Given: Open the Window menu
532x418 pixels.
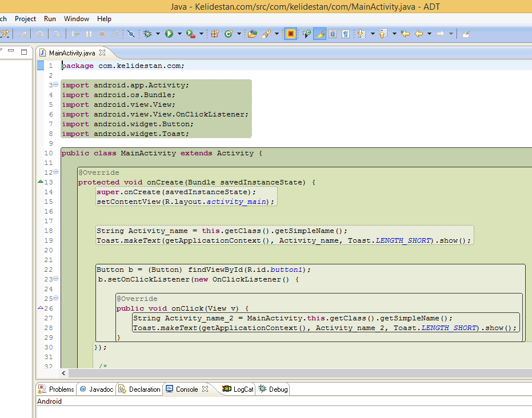Looking at the screenshot, I should 77,19.
